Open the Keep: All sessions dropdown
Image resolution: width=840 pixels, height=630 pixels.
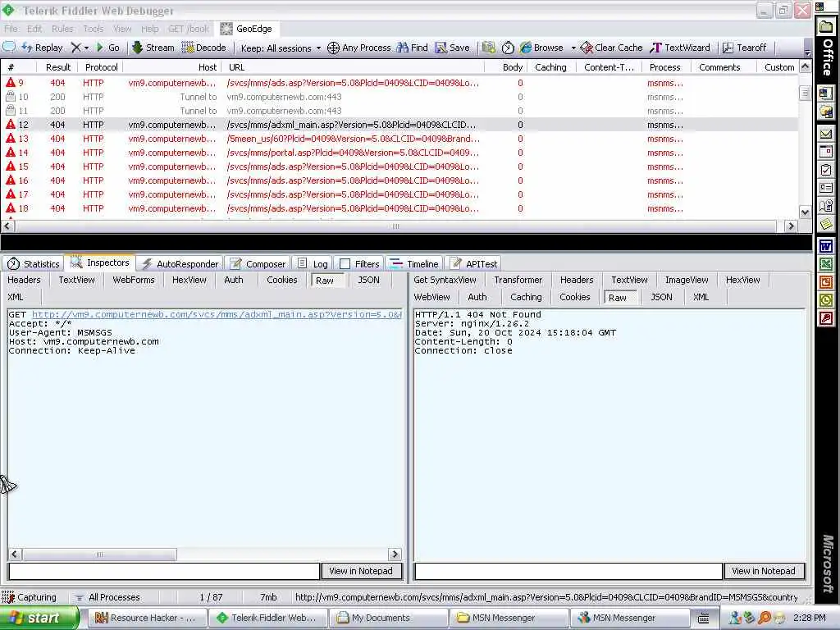tap(281, 48)
